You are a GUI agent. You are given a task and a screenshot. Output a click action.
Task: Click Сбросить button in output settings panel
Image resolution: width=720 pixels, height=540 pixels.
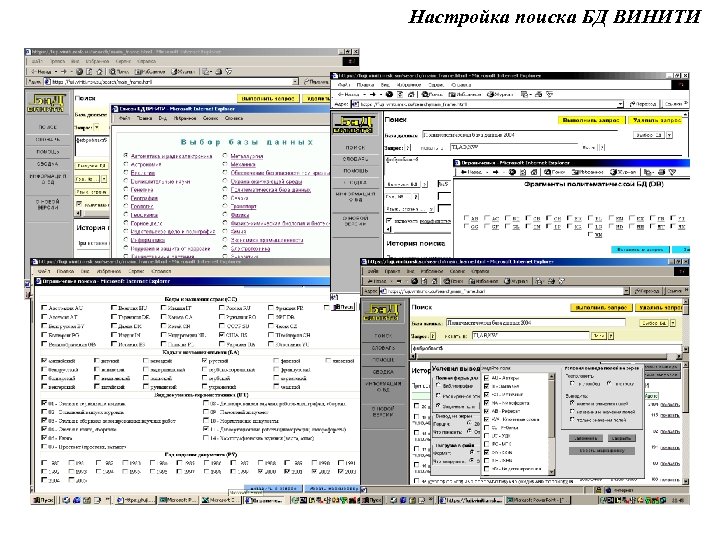621,438
